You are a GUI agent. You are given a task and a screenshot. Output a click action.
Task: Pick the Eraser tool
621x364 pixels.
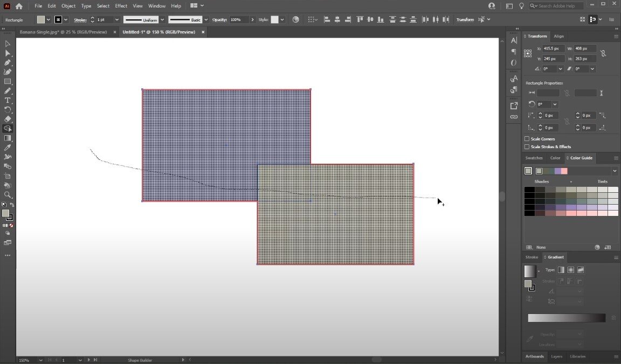8,119
